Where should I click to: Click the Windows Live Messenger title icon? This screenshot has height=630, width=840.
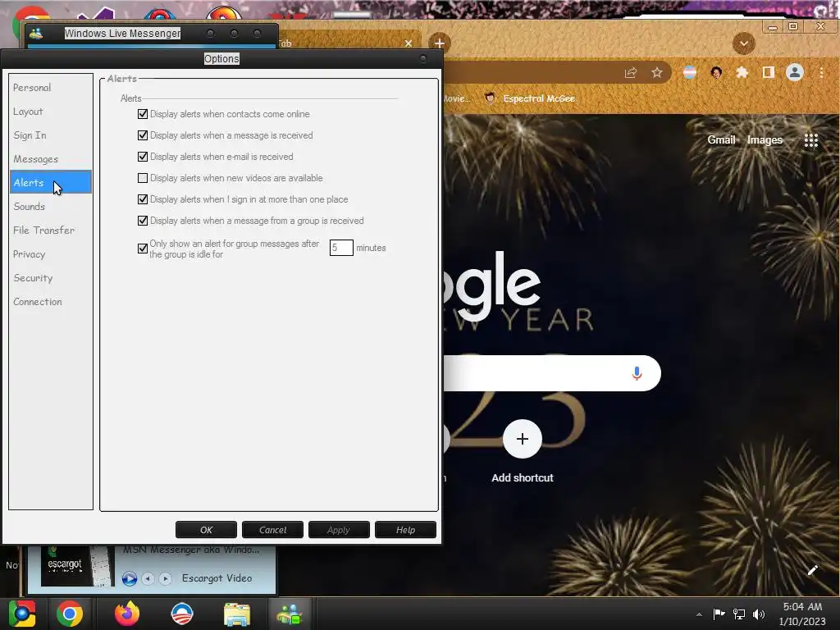36,33
